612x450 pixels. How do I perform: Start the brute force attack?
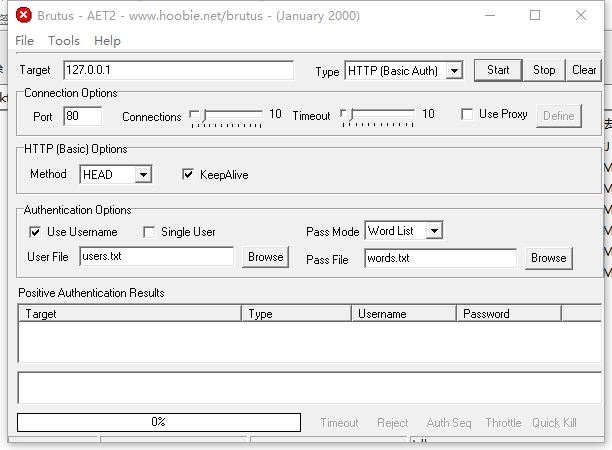[x=498, y=70]
